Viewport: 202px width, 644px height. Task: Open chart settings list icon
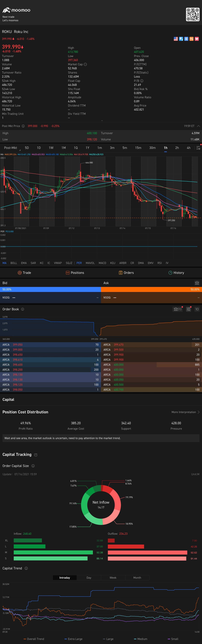pos(198,148)
